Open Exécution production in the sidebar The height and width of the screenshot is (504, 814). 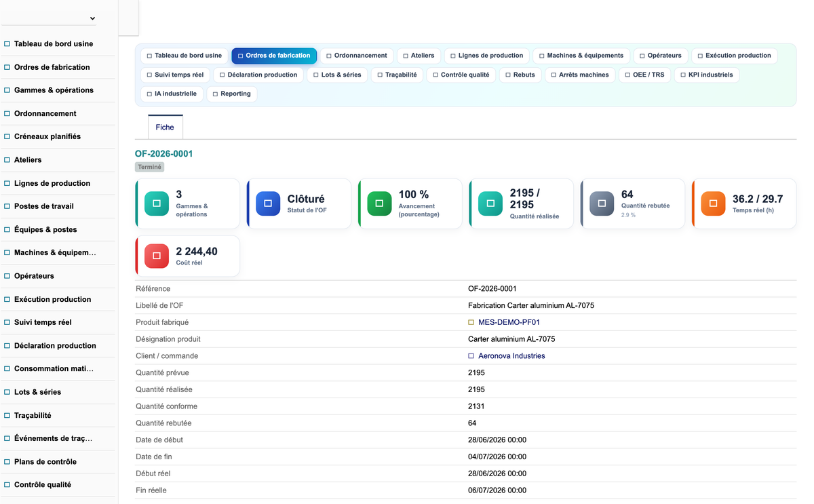point(52,299)
